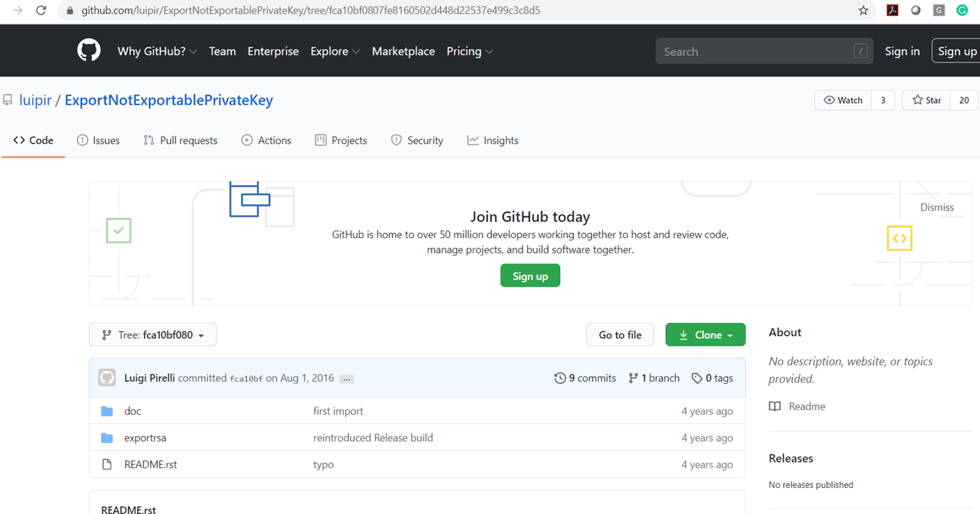
Task: Reload the page with the browser refresh icon
Action: click(x=41, y=10)
